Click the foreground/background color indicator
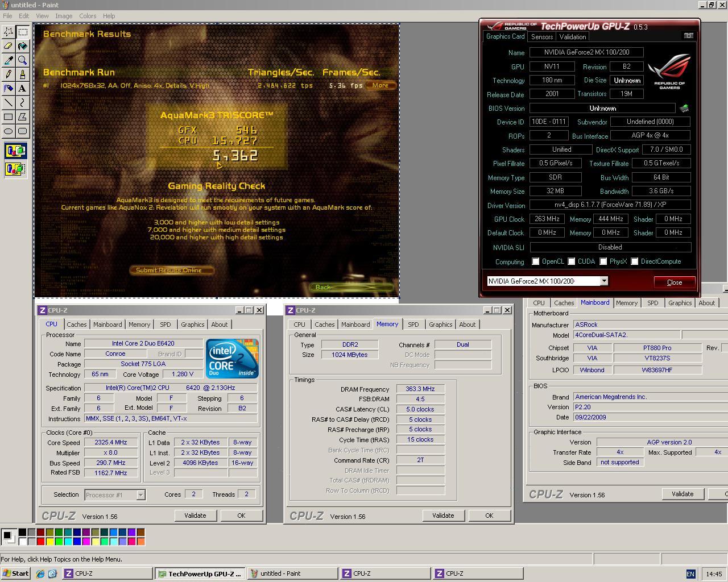The height and width of the screenshot is (582, 728). point(8,536)
